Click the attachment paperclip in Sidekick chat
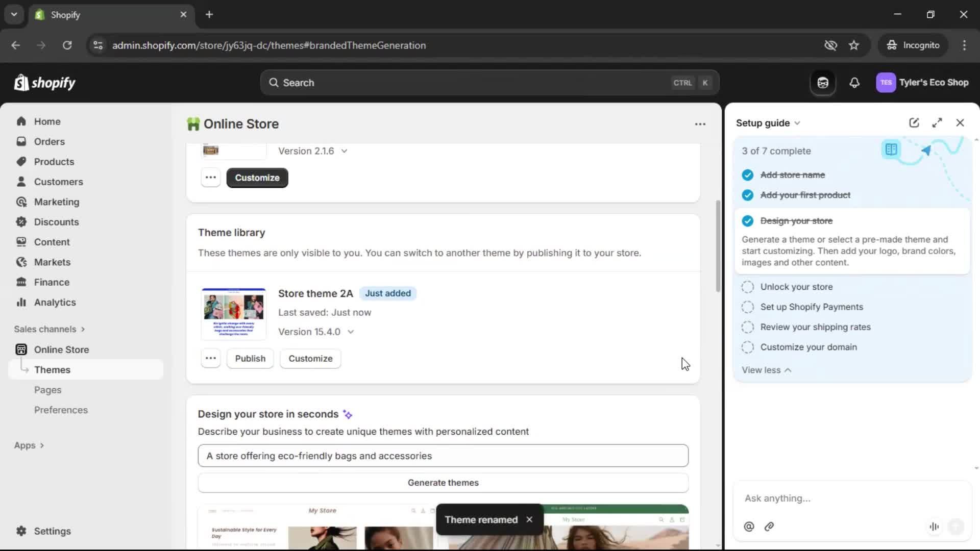This screenshot has height=551, width=980. coord(769,527)
